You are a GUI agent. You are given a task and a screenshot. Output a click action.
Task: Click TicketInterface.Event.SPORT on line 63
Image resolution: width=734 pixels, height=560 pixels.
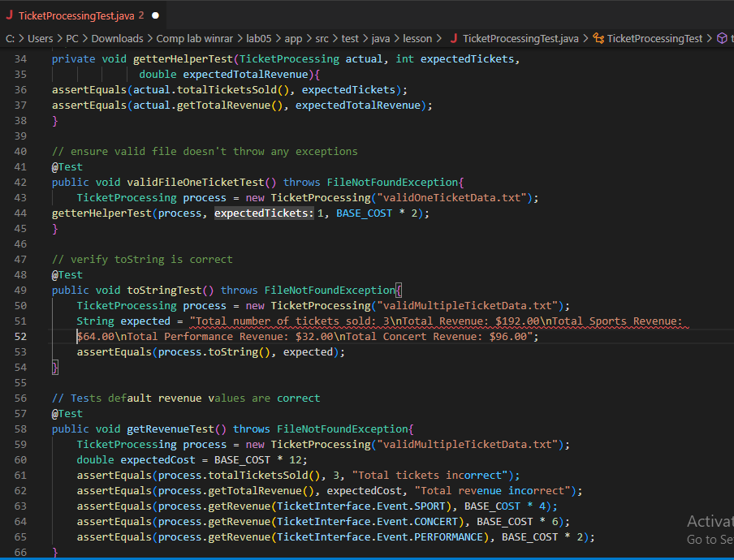pos(361,506)
